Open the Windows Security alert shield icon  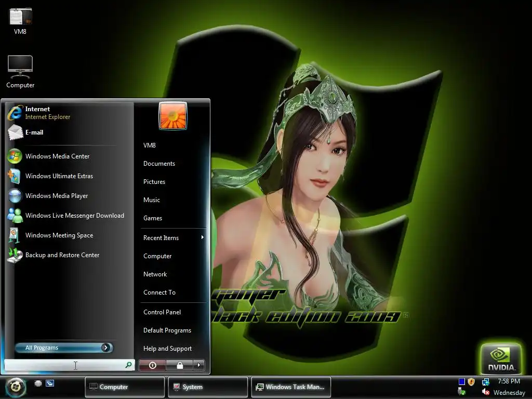471,382
